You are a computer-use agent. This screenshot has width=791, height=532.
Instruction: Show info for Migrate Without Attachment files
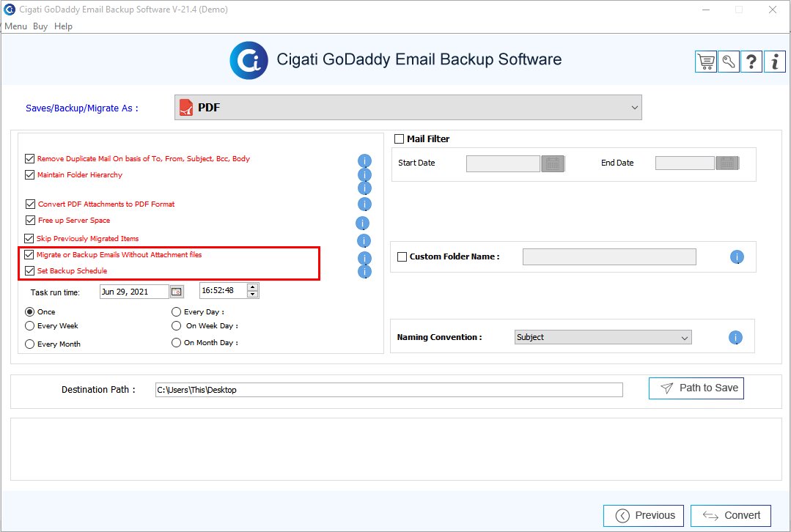[365, 258]
